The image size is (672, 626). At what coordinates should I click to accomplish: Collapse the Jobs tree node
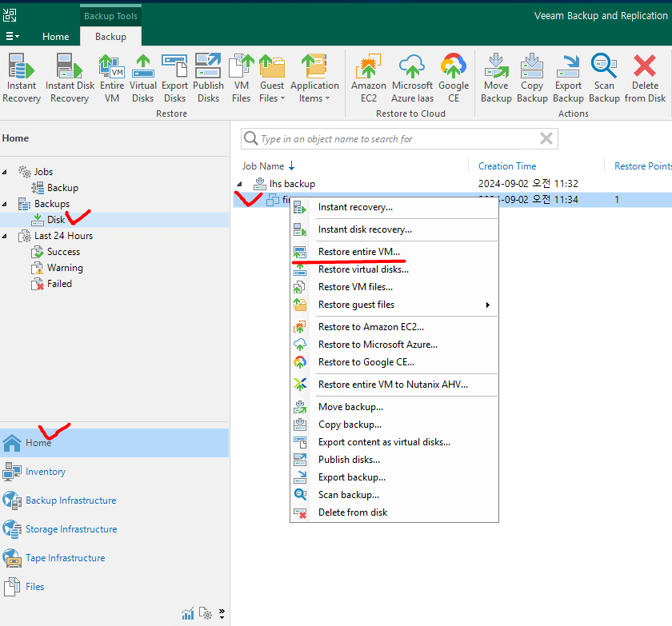click(x=4, y=172)
